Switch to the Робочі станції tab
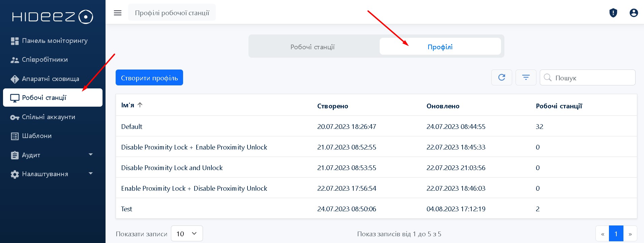This screenshot has height=243, width=644. 313,47
